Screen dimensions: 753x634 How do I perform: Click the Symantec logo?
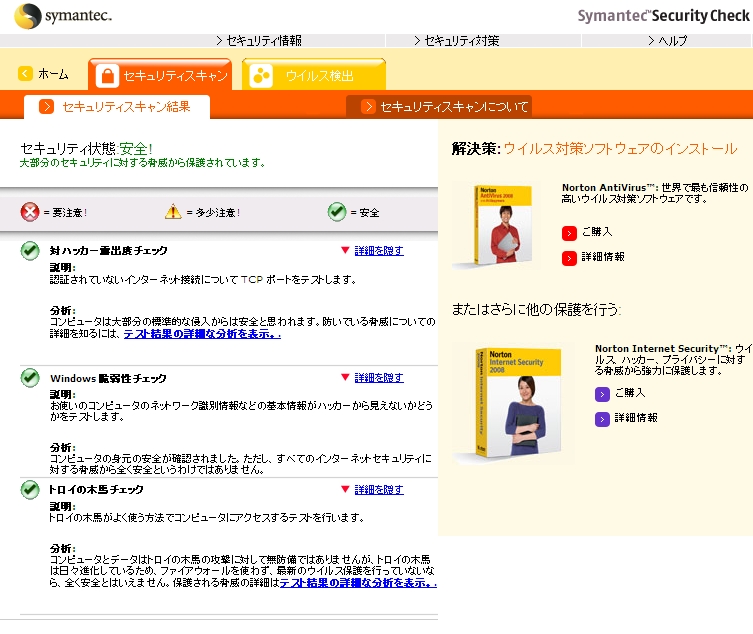63,16
